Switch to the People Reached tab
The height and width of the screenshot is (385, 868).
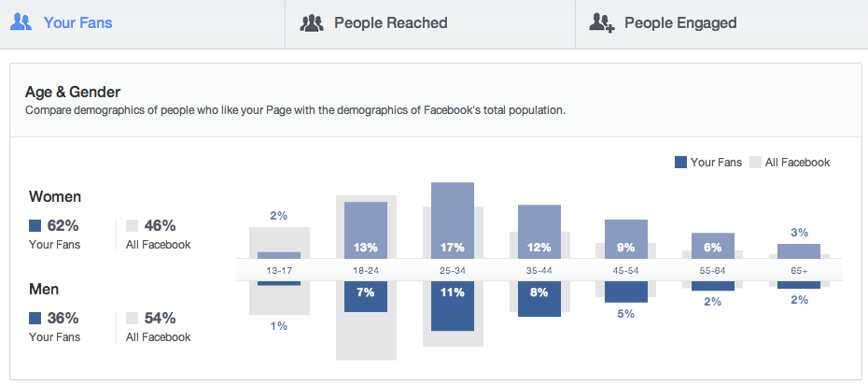tap(430, 24)
